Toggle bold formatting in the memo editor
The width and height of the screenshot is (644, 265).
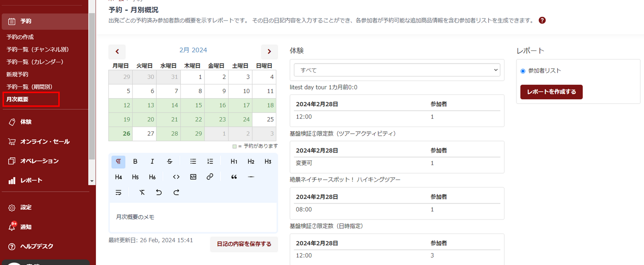(x=135, y=161)
